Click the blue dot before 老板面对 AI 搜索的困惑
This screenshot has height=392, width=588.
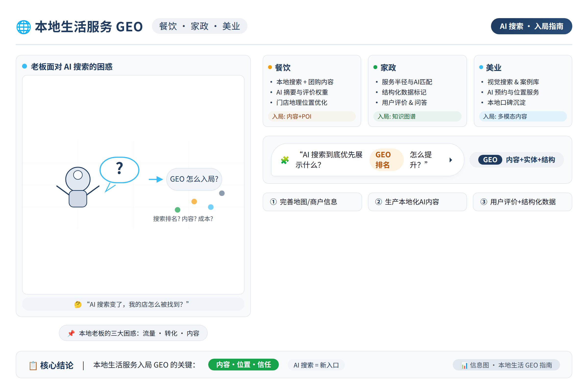pyautogui.click(x=24, y=66)
